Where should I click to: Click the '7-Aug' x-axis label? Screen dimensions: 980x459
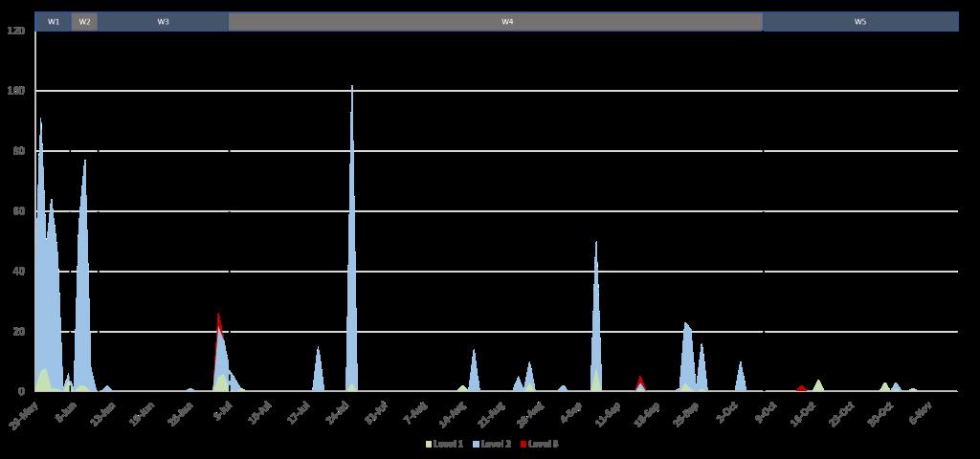(x=415, y=412)
